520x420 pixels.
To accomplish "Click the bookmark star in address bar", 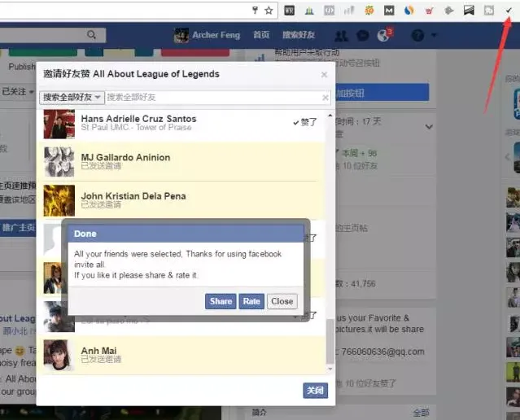I will (269, 11).
